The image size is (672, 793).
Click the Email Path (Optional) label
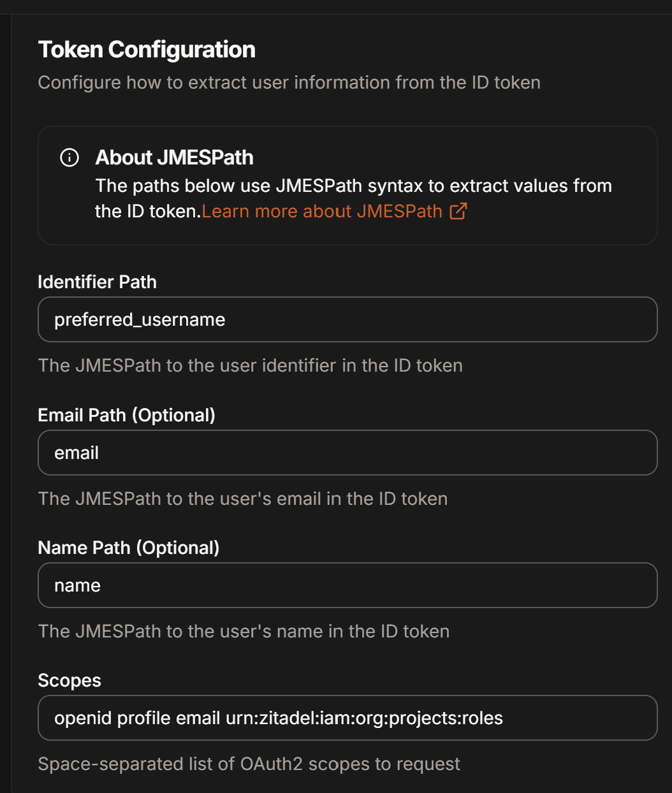click(x=126, y=415)
